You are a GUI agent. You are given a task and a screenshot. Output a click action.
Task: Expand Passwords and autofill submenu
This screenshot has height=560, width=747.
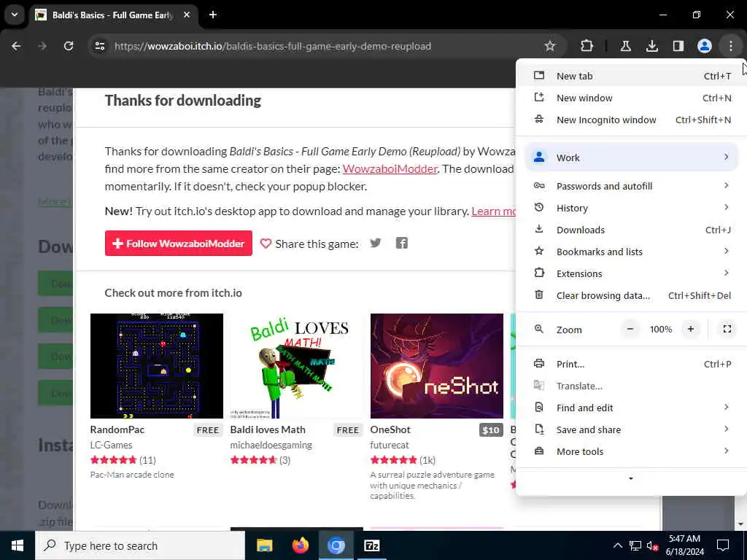[631, 186]
